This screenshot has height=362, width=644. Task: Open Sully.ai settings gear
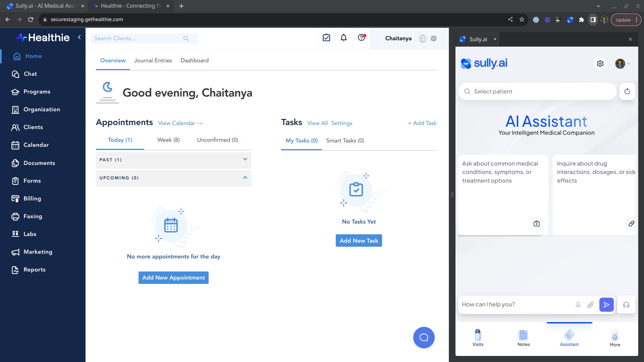600,63
